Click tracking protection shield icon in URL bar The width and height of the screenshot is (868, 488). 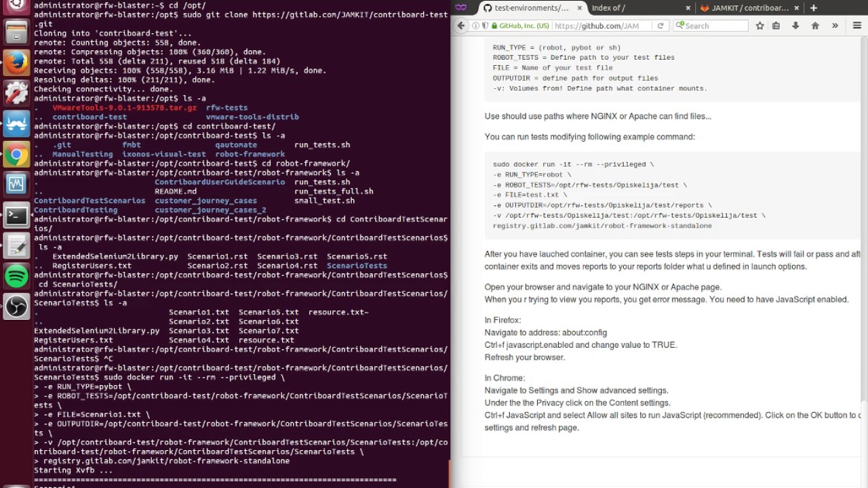(484, 26)
